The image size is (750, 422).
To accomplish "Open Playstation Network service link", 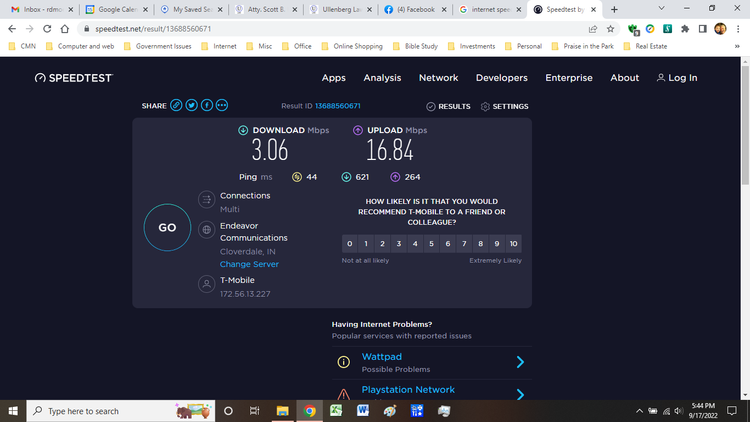I will pyautogui.click(x=408, y=389).
